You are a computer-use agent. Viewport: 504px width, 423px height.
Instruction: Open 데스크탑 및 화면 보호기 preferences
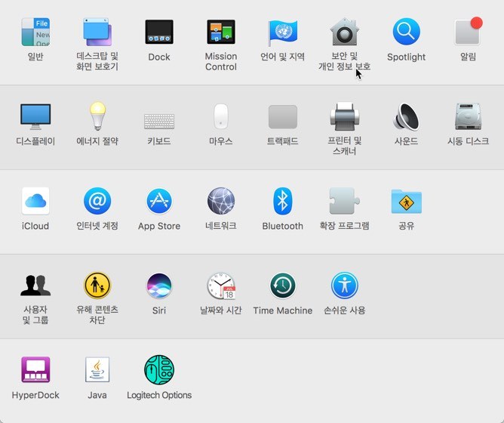click(97, 32)
